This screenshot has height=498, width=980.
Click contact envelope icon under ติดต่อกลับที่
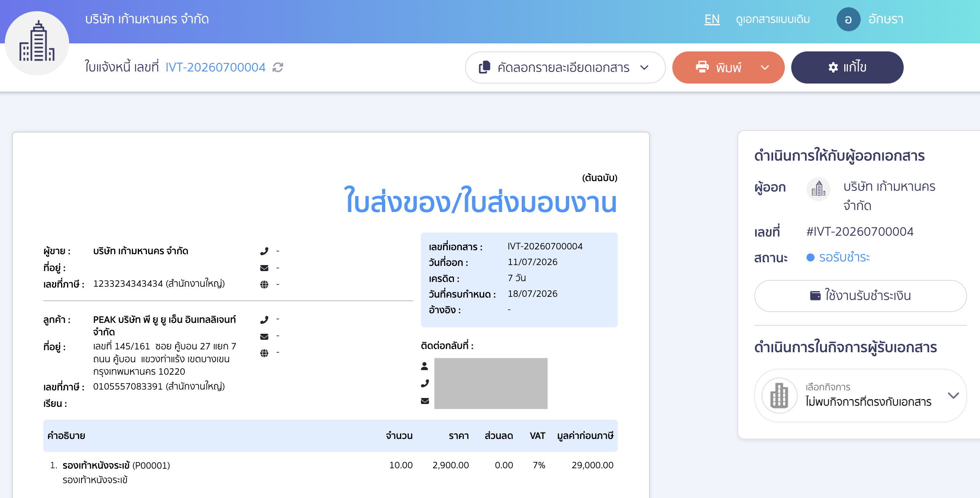pos(425,401)
